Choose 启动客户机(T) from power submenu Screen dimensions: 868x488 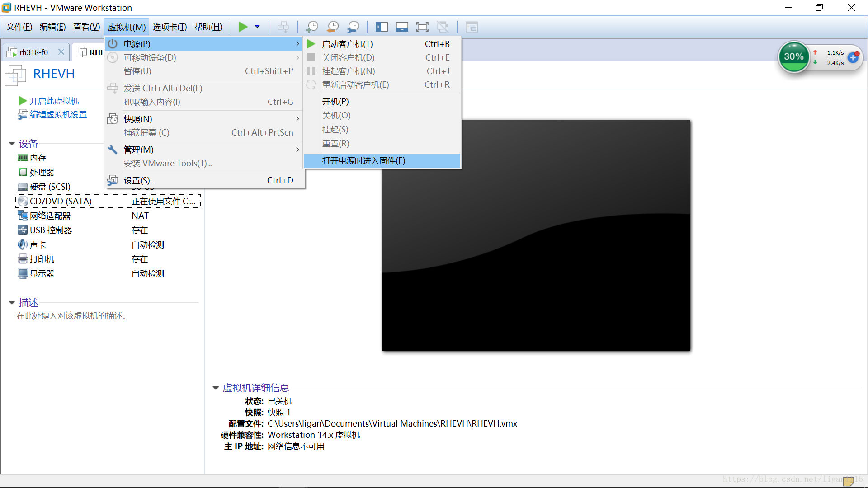coord(382,44)
